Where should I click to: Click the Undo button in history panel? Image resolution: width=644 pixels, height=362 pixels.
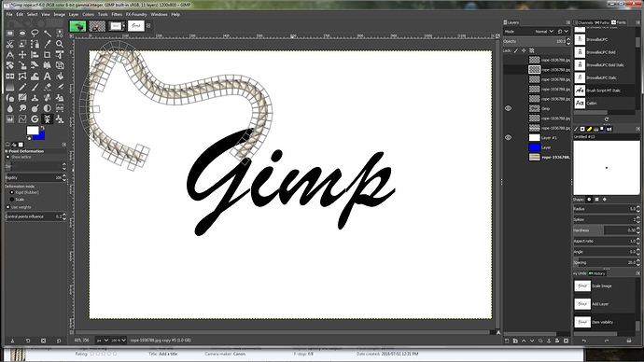(583, 341)
